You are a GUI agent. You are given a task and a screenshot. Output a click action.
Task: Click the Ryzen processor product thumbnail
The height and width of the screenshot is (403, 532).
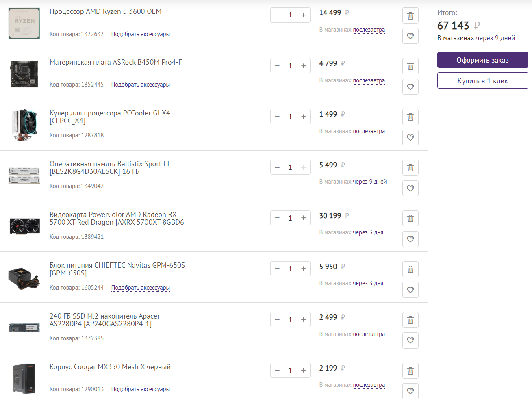pos(24,23)
